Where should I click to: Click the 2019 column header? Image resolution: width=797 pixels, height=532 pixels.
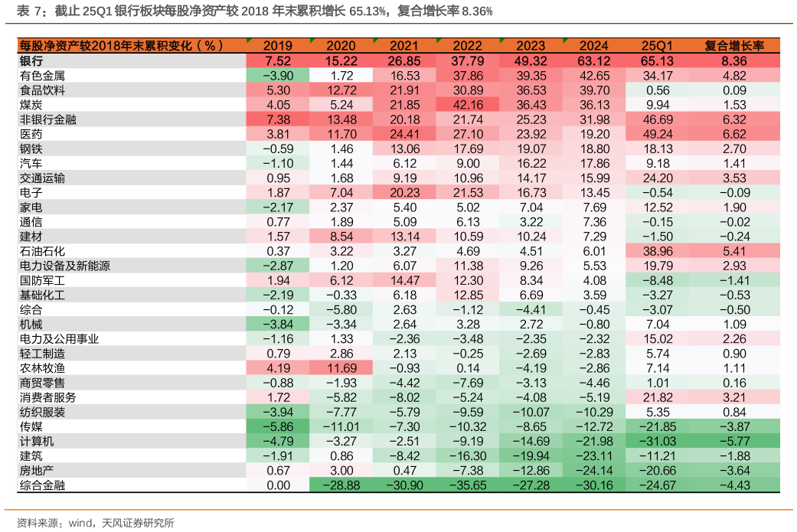(278, 46)
